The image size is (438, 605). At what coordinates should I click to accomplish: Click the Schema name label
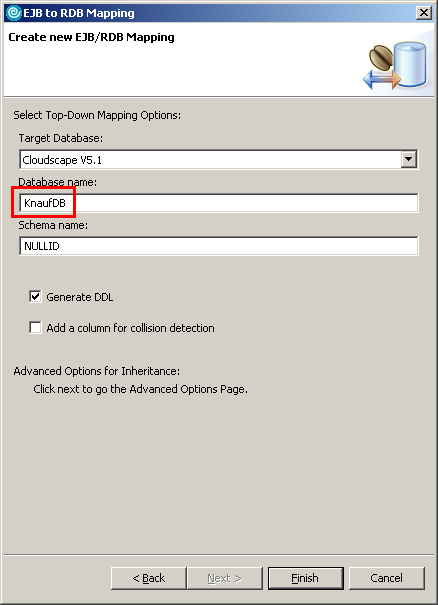53,225
